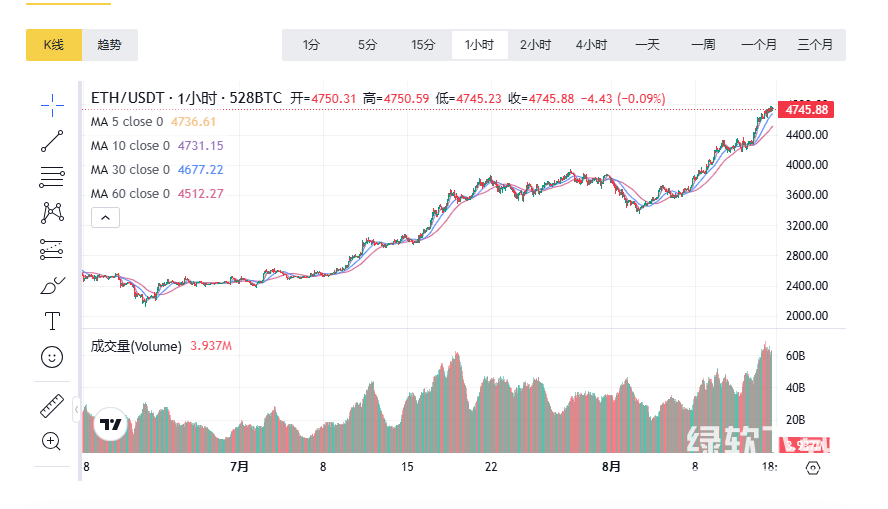Click the MA 5 close indicator label

(127, 122)
